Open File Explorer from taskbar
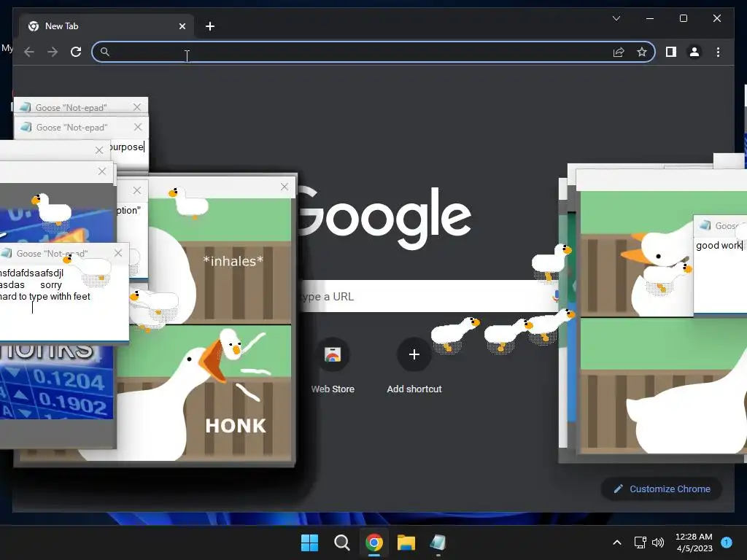 pos(406,542)
